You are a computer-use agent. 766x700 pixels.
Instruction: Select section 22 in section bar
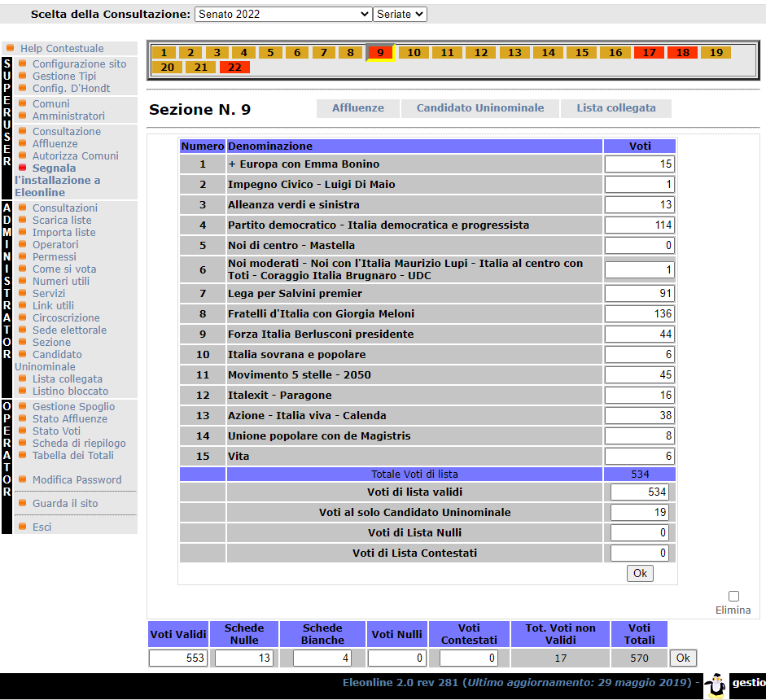point(234,68)
